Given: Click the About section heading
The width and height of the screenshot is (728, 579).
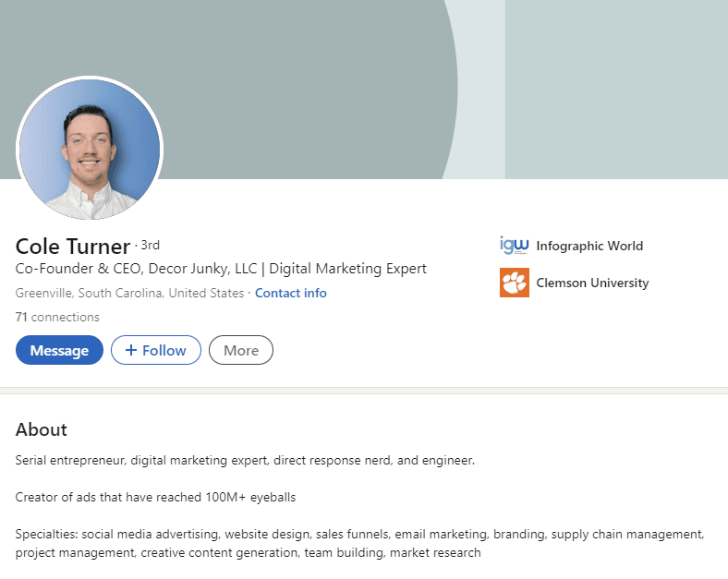Looking at the screenshot, I should pos(42,429).
